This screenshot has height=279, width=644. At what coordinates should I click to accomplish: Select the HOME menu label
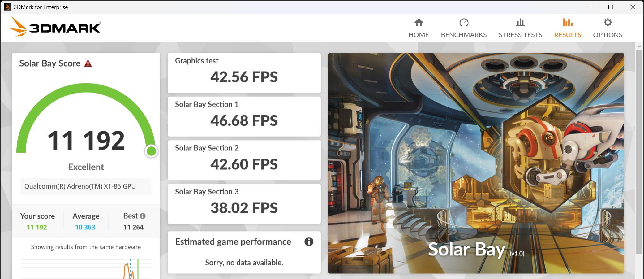click(x=419, y=35)
